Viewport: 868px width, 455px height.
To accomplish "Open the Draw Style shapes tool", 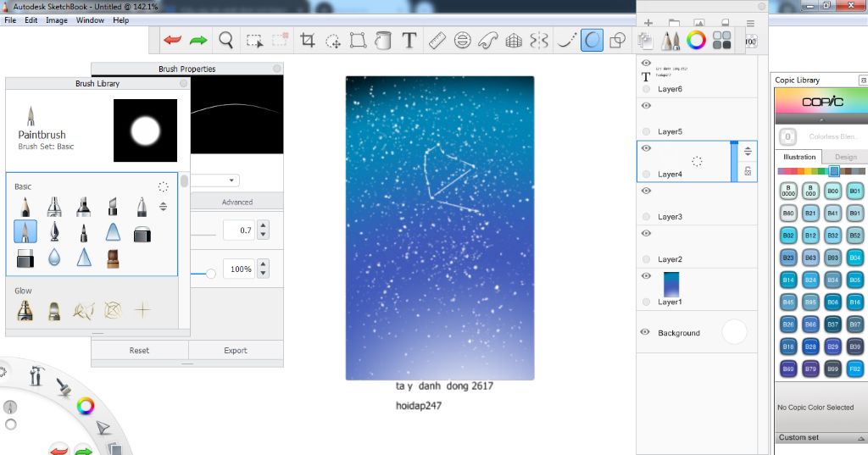I will click(x=617, y=41).
